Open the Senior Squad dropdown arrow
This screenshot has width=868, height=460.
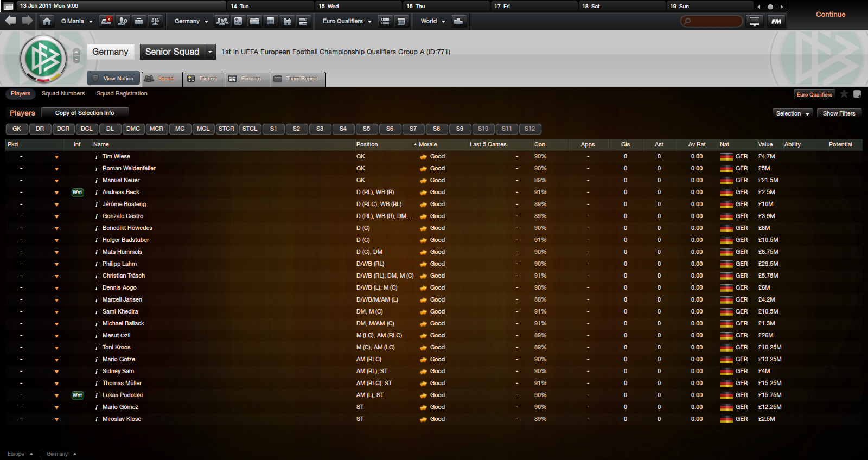210,52
